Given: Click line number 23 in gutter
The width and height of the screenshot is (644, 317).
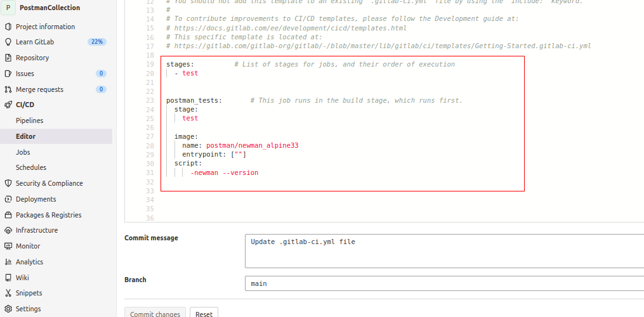Looking at the screenshot, I should 150,101.
